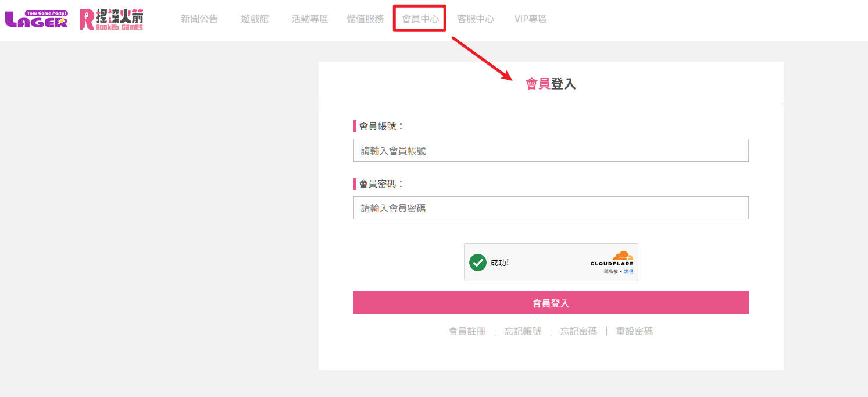Screen dimensions: 868x397
Task: Open the 忘記帳號 link
Action: pyautogui.click(x=523, y=331)
